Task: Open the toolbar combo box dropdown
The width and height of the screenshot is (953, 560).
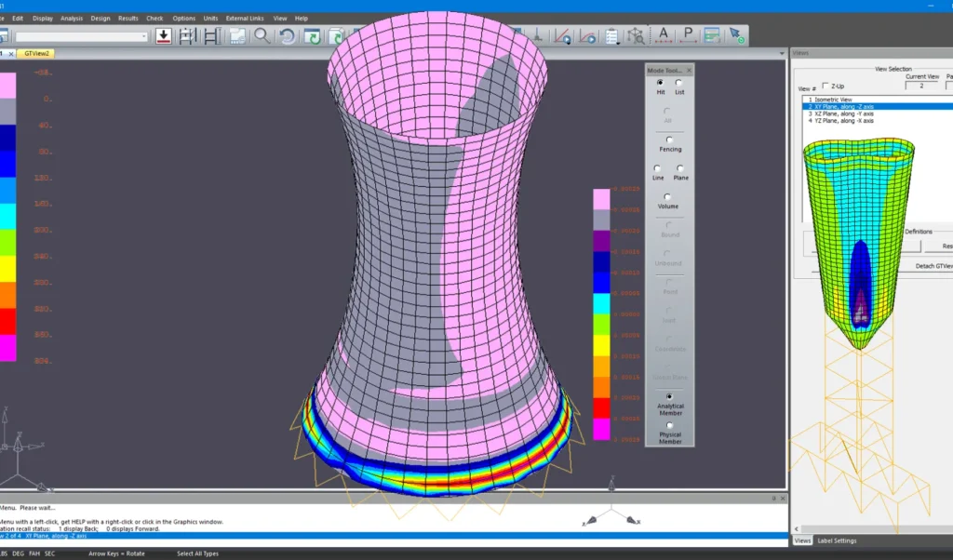Action: coord(143,37)
